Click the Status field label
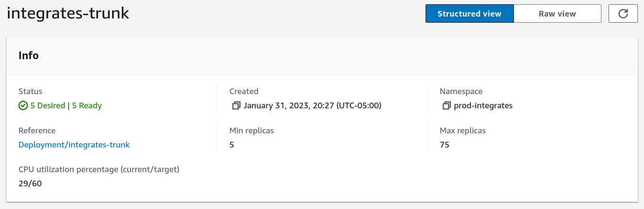Viewport: 644px width, 209px height. (30, 91)
